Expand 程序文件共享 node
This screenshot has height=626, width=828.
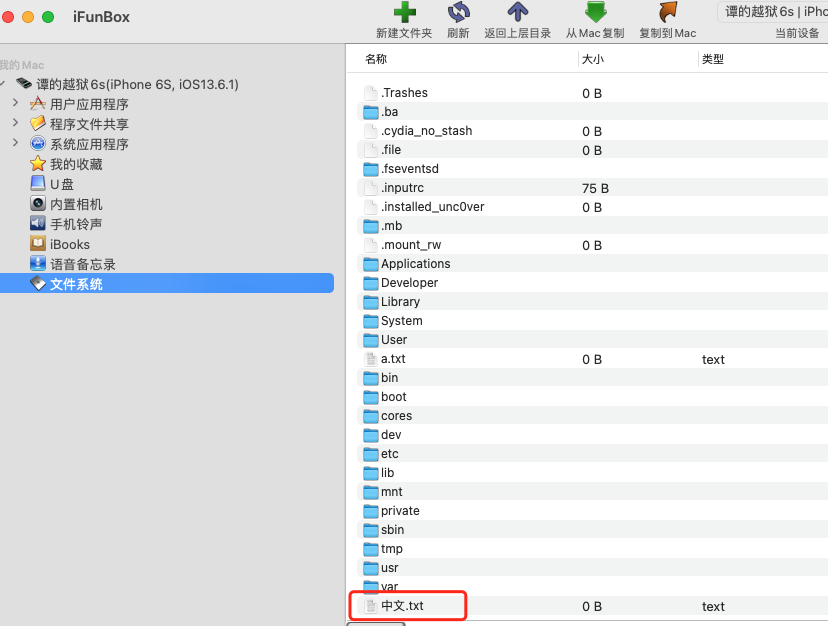click(15, 123)
